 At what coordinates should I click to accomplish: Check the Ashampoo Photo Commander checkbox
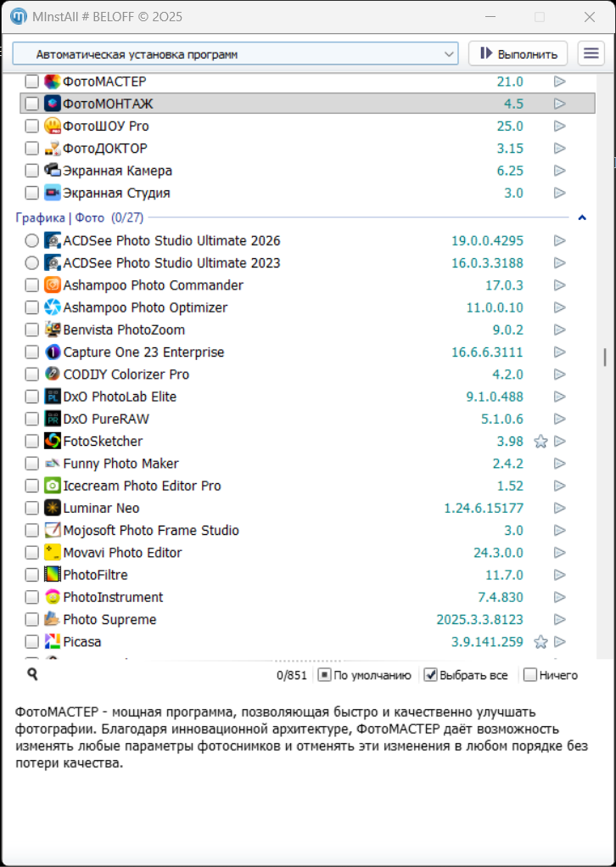(x=32, y=285)
